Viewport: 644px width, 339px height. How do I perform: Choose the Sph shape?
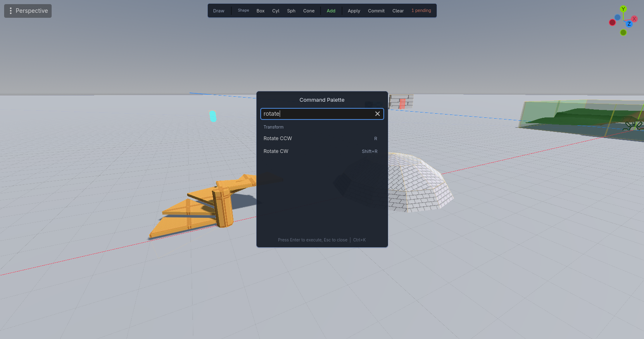(291, 11)
